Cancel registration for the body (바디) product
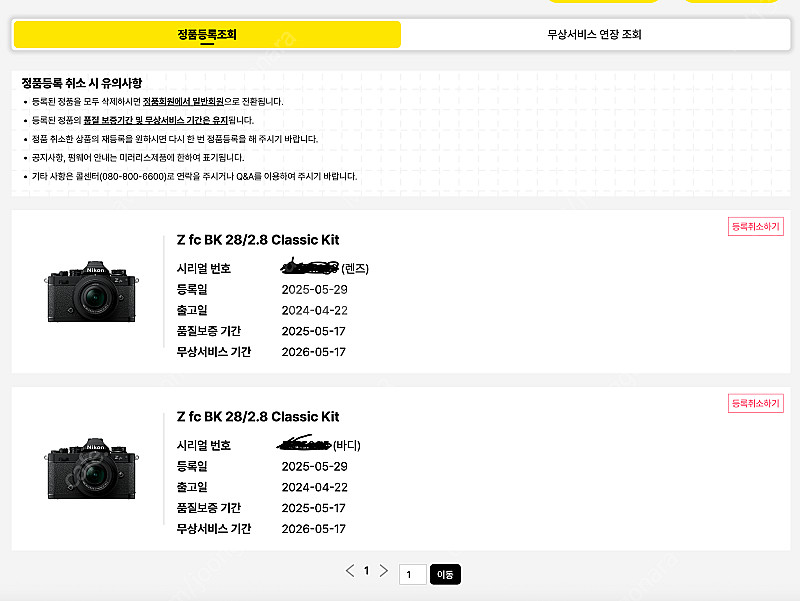Image resolution: width=800 pixels, height=601 pixels. click(756, 404)
